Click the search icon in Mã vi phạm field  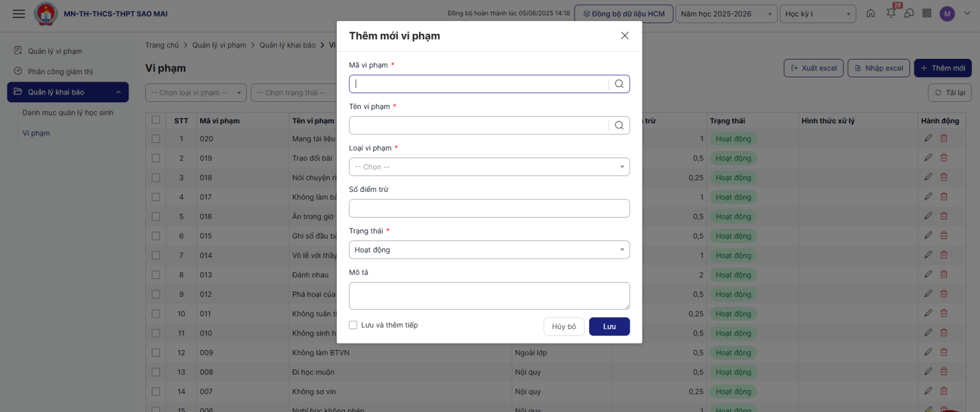point(619,84)
